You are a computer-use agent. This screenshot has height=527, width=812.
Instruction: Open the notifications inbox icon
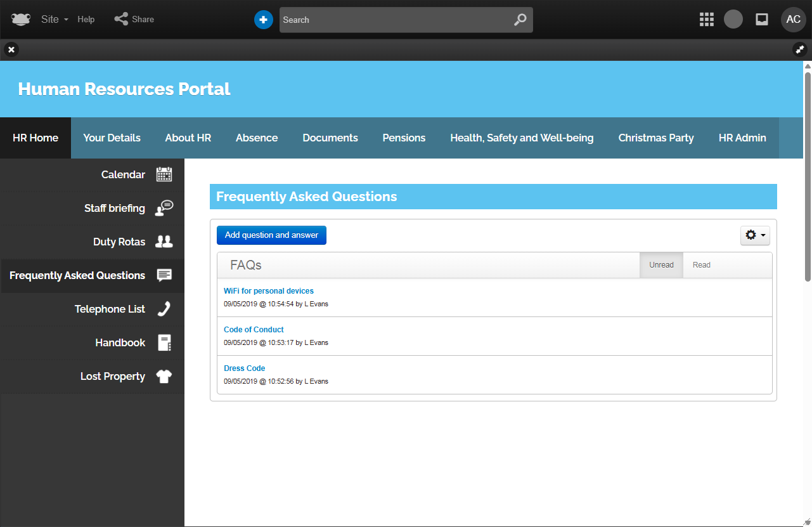click(762, 20)
